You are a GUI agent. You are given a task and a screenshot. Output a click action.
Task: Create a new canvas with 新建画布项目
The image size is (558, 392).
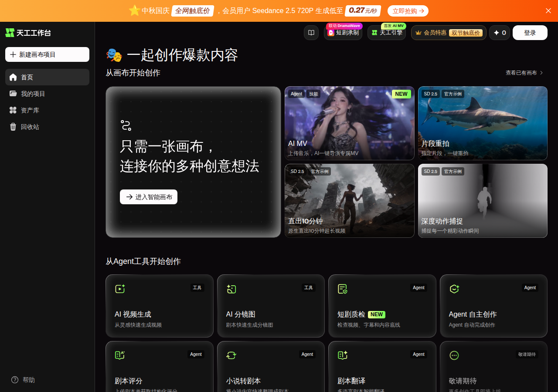point(47,54)
